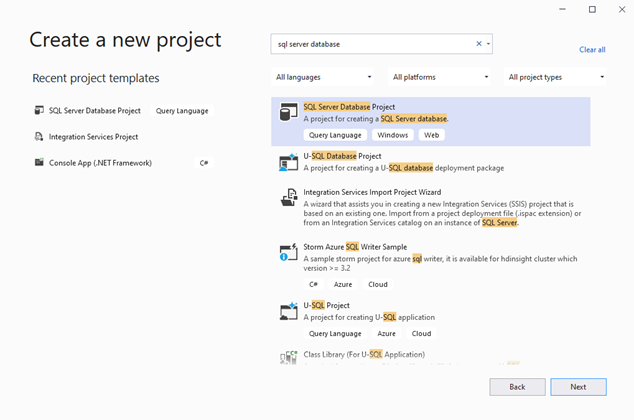The width and height of the screenshot is (634, 420).
Task: Click recent SQL Server Database Project icon
Action: pyautogui.click(x=39, y=110)
